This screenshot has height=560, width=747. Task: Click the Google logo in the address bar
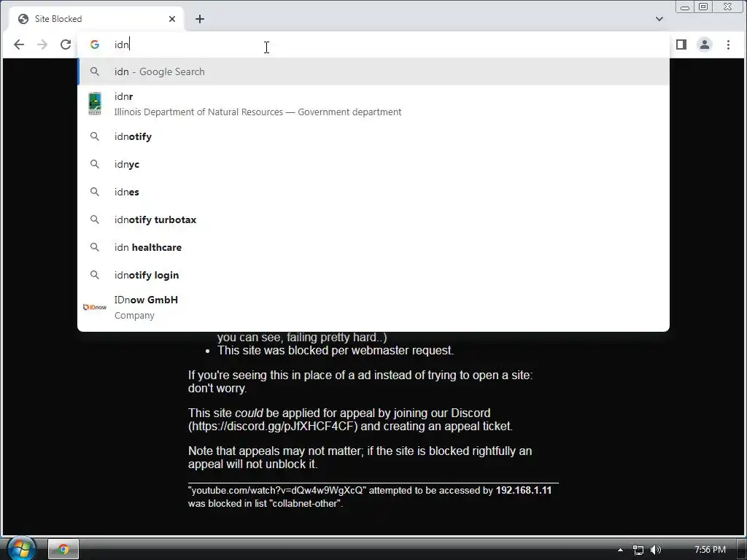95,44
